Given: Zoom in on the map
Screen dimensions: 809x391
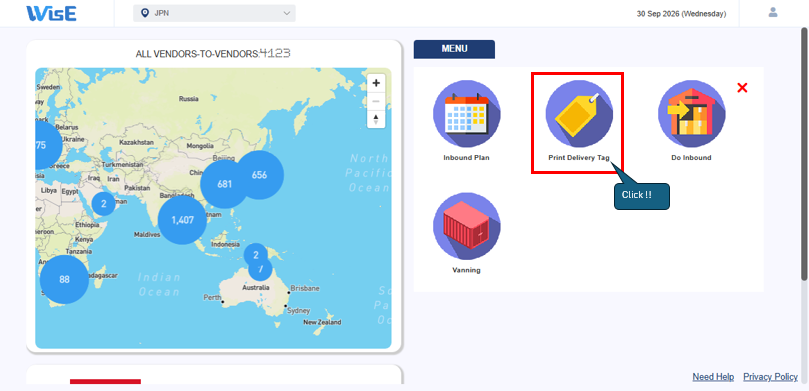Looking at the screenshot, I should click(x=376, y=83).
